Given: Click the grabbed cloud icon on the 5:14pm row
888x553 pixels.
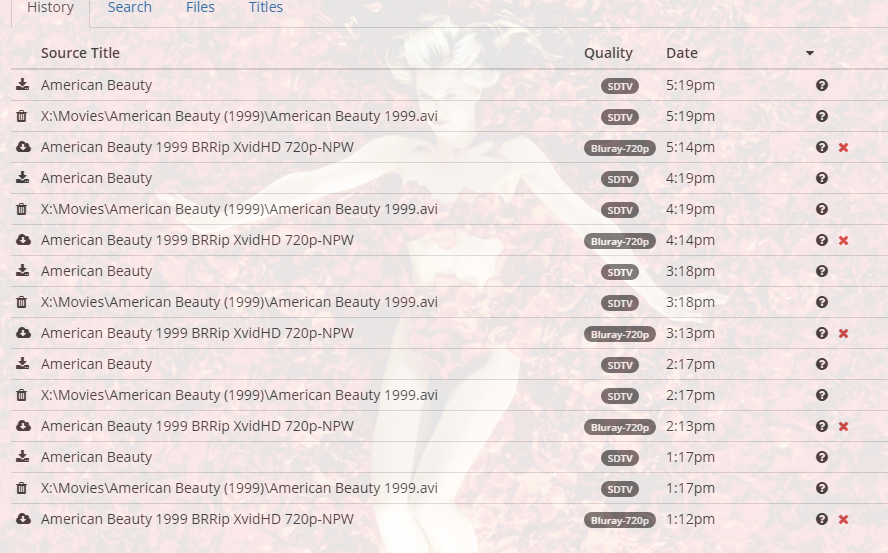Looking at the screenshot, I should coord(23,147).
